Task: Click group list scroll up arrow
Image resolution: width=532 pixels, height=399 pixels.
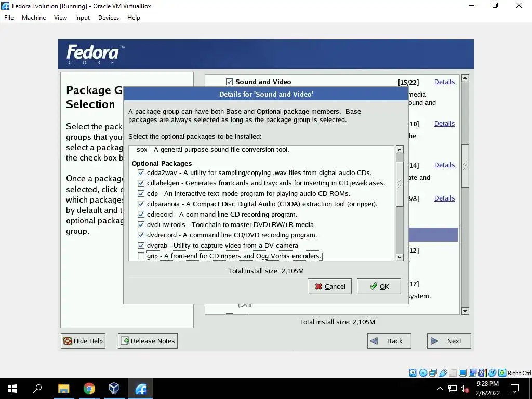Action: tap(465, 78)
